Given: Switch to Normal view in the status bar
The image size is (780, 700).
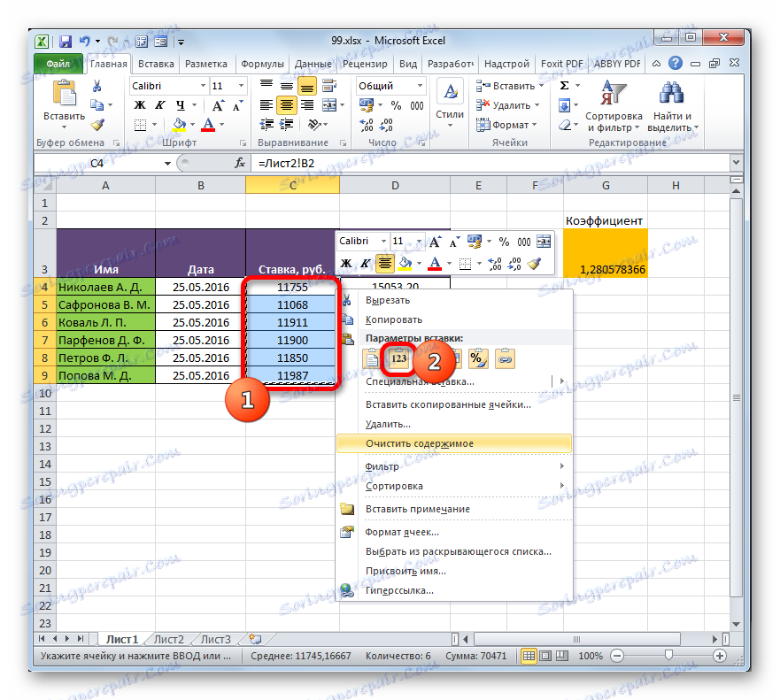Looking at the screenshot, I should (x=529, y=656).
